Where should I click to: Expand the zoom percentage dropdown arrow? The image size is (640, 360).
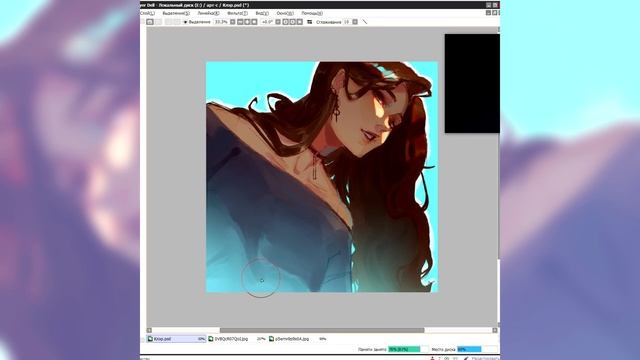click(x=233, y=22)
